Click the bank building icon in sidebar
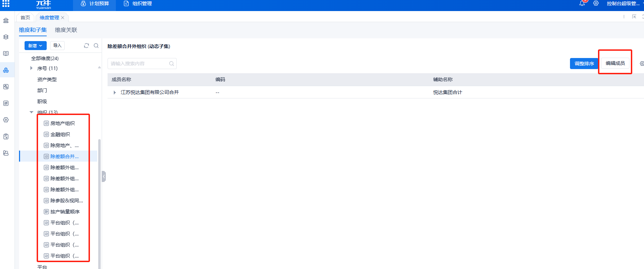The height and width of the screenshot is (269, 644). [6, 20]
